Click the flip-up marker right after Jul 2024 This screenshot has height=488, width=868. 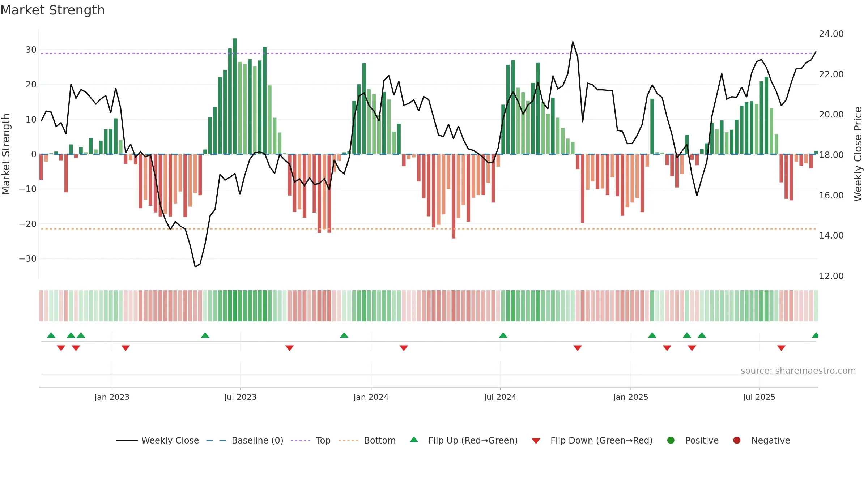point(503,335)
